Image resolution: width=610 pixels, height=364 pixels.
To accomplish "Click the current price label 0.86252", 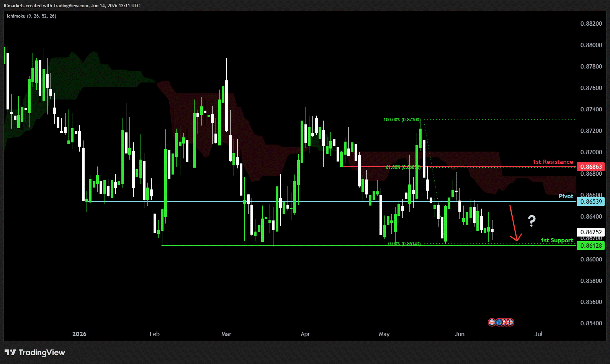I will pos(590,232).
